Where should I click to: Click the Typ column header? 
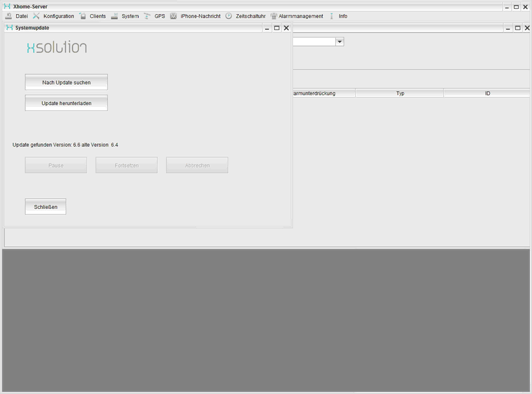click(400, 94)
